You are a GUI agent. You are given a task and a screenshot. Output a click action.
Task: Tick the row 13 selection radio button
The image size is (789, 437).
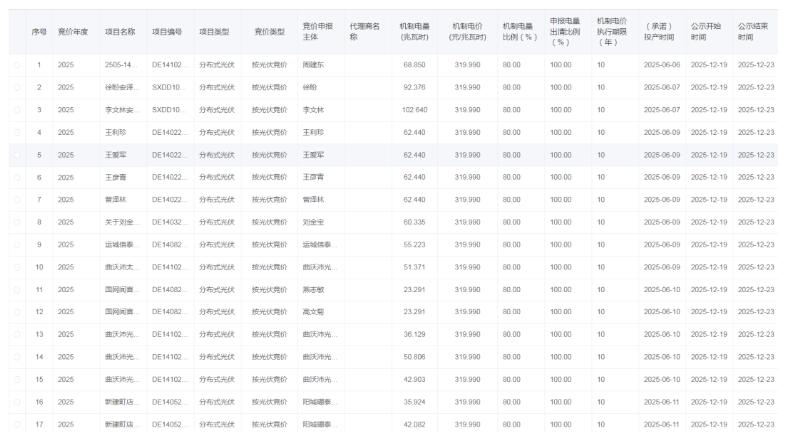tap(16, 334)
